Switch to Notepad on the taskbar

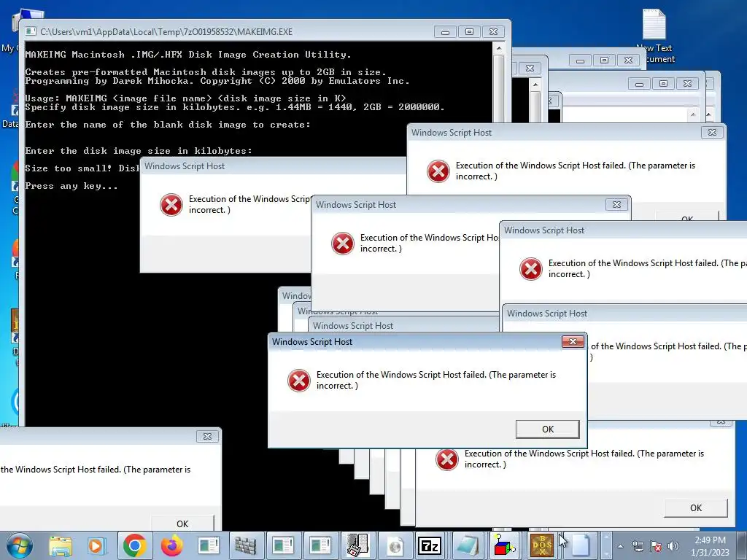pos(467,545)
